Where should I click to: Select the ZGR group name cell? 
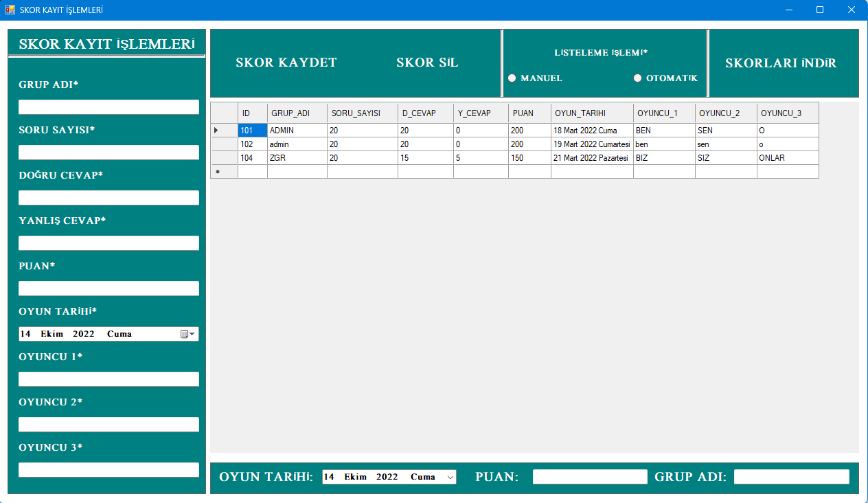pos(297,158)
